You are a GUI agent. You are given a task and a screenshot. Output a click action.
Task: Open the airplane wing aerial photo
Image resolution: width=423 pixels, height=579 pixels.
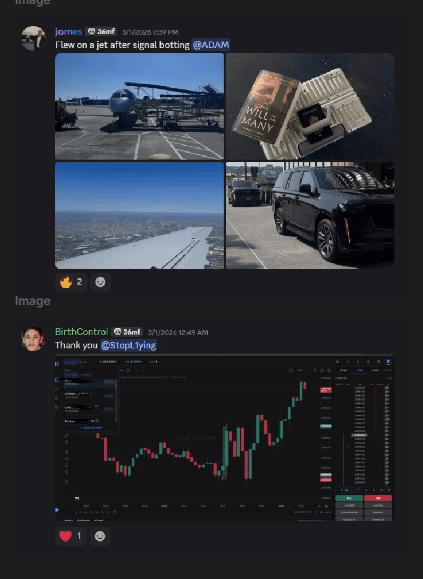pos(140,215)
